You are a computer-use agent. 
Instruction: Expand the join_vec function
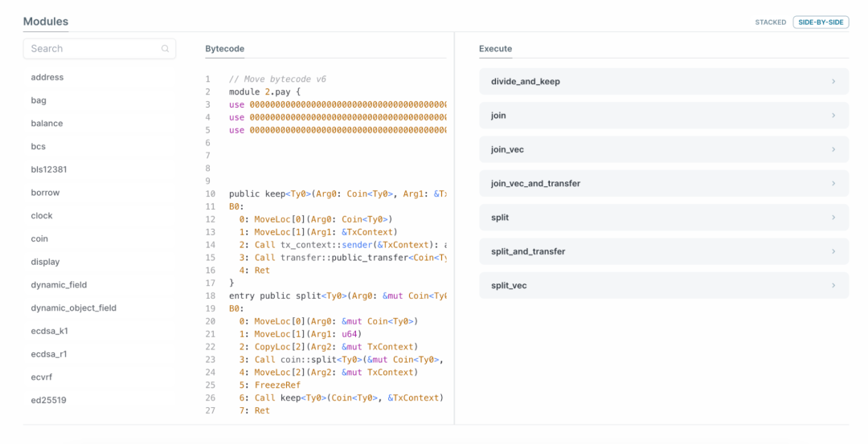663,149
